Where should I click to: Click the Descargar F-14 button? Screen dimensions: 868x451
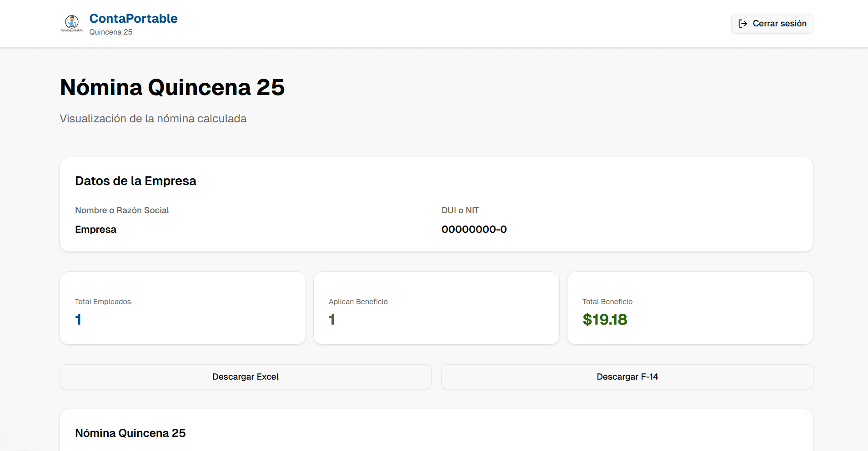click(627, 376)
